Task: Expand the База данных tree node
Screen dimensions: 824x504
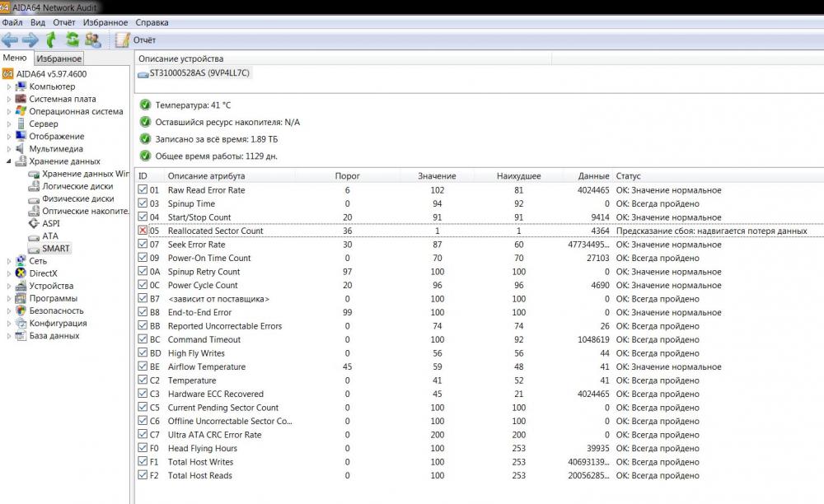Action: coord(8,336)
